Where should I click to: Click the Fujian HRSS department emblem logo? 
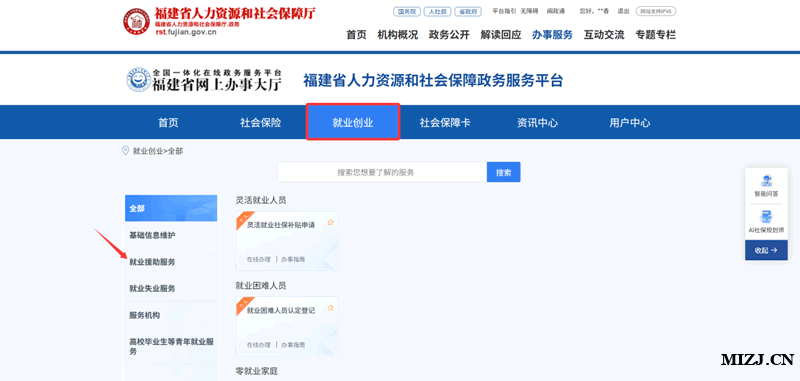[x=136, y=21]
